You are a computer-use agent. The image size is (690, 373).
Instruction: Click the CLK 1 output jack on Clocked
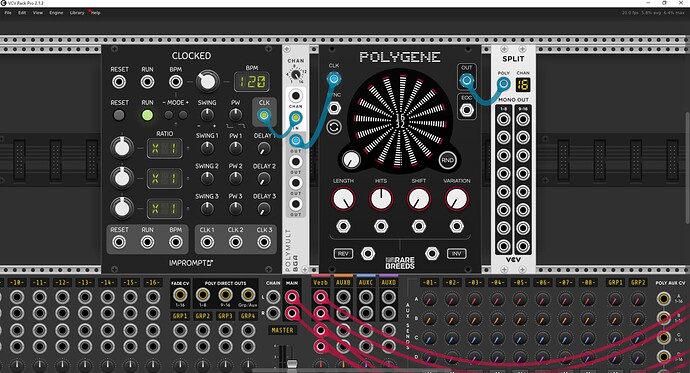coord(207,242)
